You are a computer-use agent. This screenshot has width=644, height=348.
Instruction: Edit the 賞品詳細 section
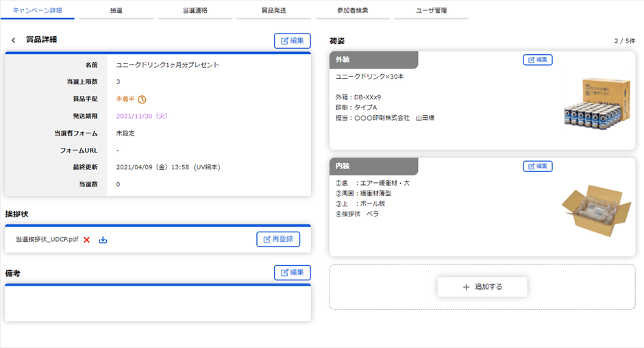click(293, 41)
